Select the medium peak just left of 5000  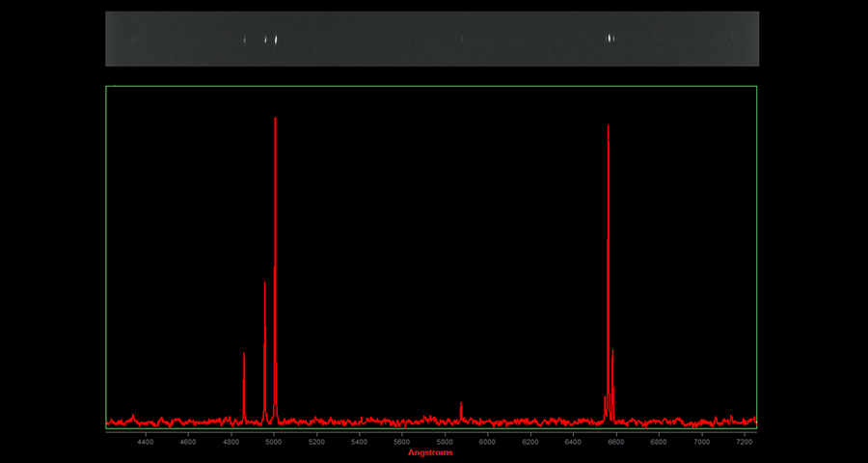265,284
